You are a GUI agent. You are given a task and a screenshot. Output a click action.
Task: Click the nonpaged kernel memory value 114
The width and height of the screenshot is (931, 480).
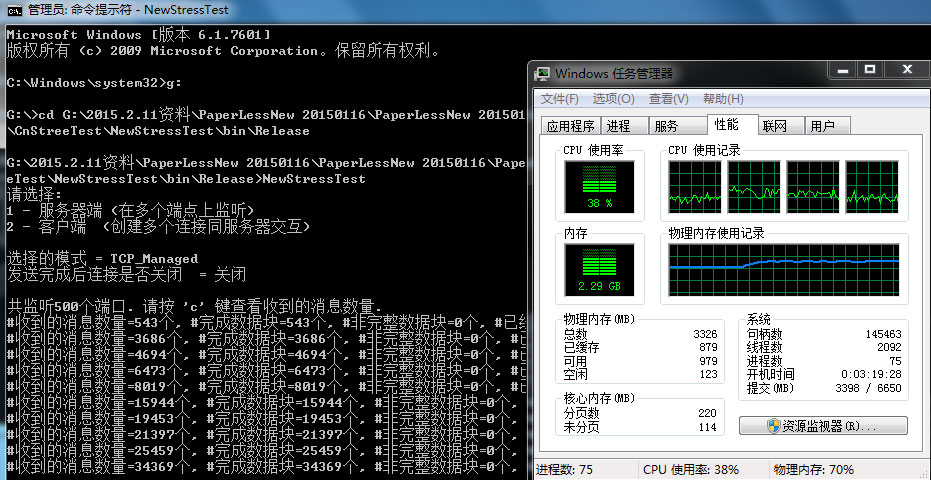[708, 427]
